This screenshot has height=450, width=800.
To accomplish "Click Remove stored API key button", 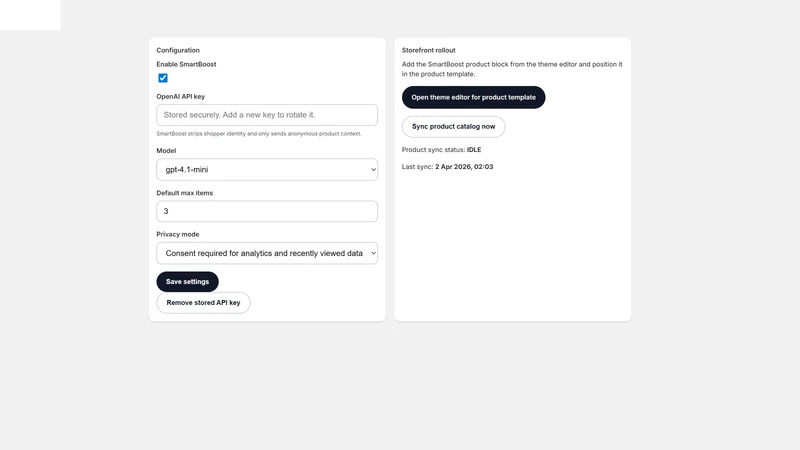I will click(x=203, y=303).
